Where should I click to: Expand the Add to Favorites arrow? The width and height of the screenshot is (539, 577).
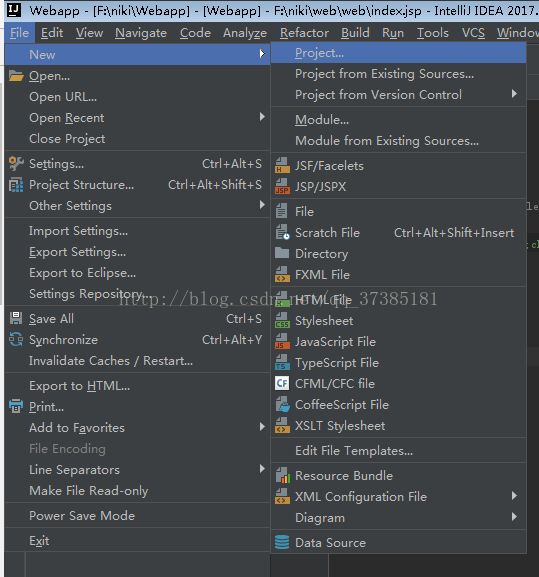[262, 427]
